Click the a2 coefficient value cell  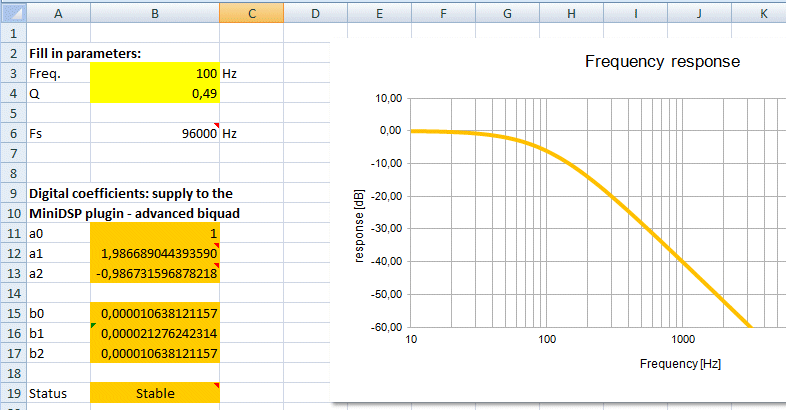154,273
